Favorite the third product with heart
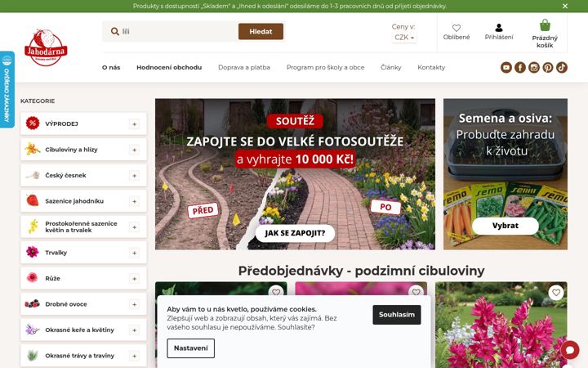This screenshot has width=588, height=368. click(x=556, y=292)
